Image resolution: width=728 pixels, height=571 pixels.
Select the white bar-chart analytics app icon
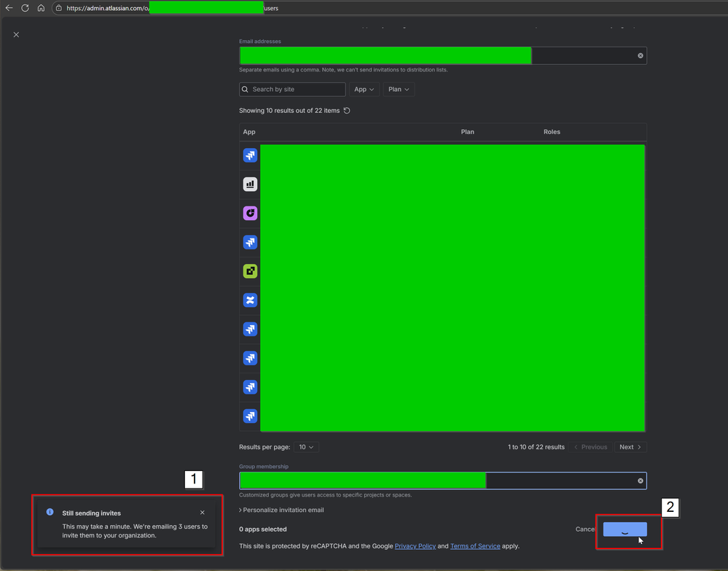point(250,184)
